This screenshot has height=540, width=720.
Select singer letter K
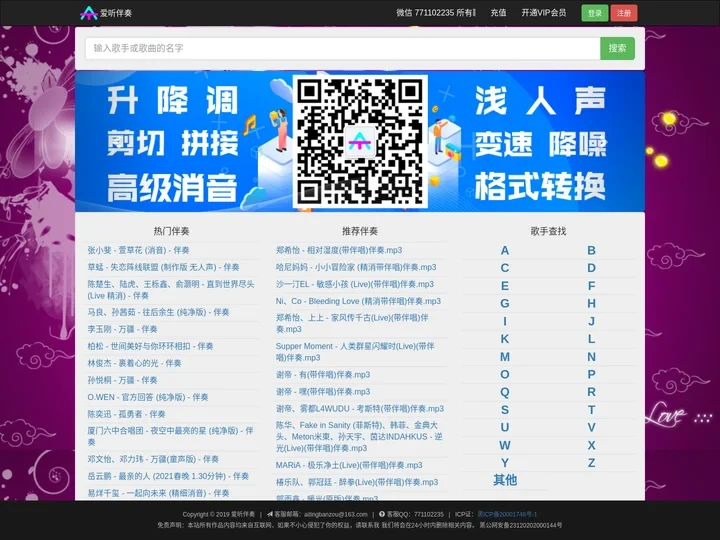point(505,339)
